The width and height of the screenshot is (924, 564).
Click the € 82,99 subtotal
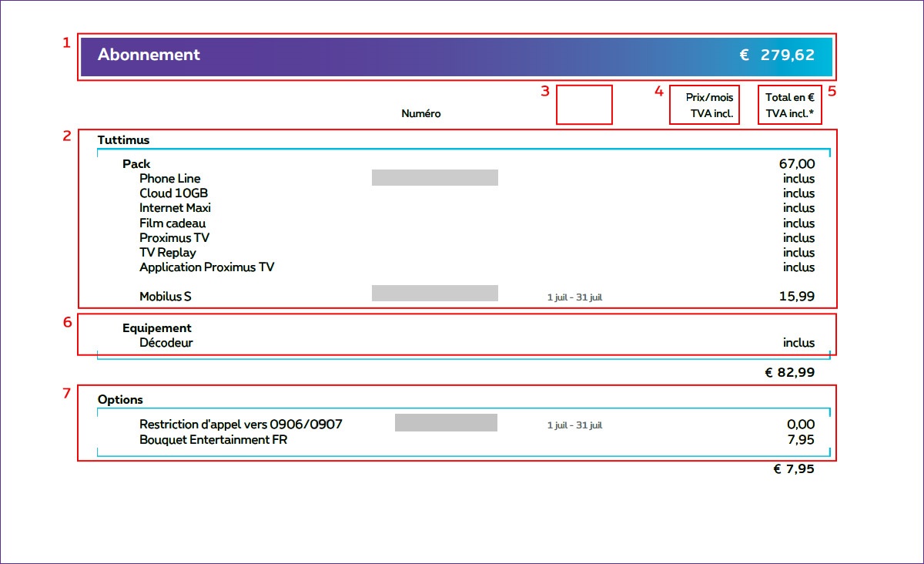[x=789, y=373]
